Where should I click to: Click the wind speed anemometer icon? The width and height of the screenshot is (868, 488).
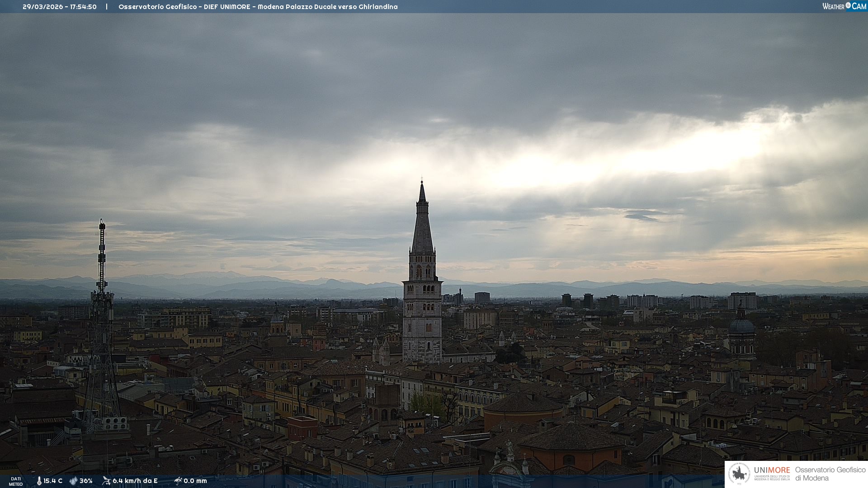pyautogui.click(x=106, y=481)
